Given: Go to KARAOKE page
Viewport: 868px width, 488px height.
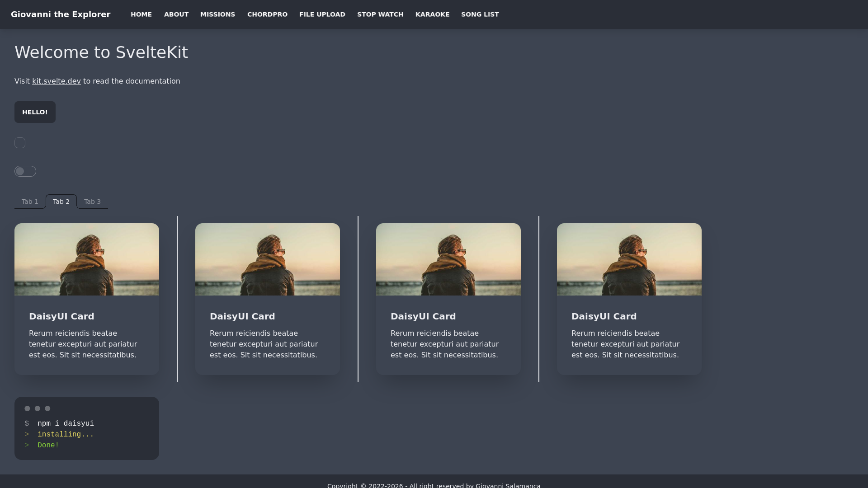Looking at the screenshot, I should click(432, 14).
